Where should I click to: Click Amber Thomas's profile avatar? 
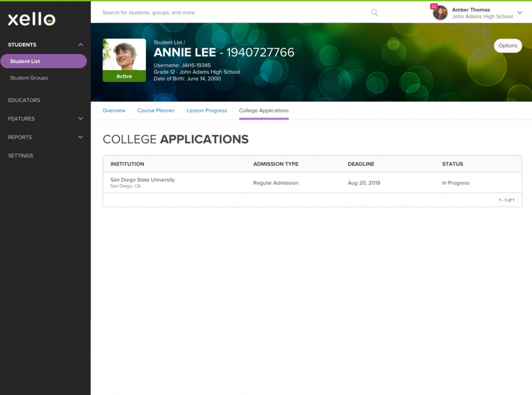[440, 12]
